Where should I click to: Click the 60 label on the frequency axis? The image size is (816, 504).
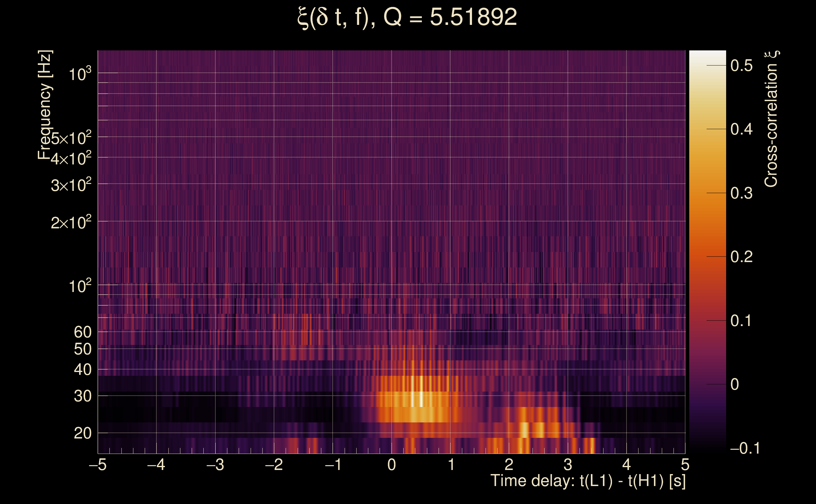(x=82, y=332)
